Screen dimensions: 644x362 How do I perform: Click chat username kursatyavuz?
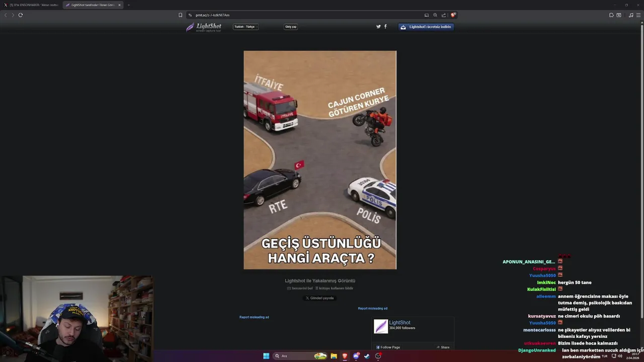[542, 316]
